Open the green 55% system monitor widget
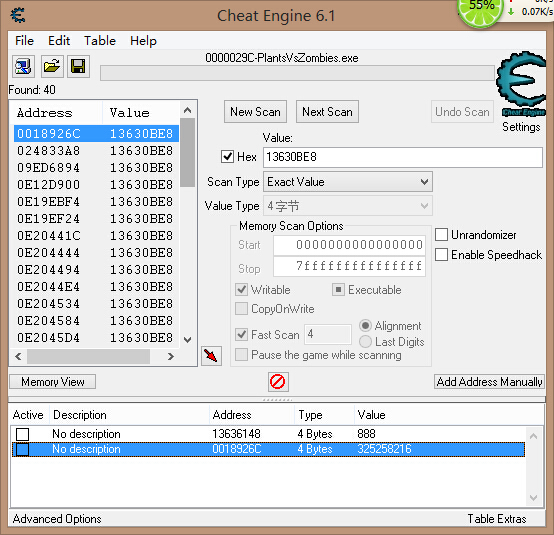This screenshot has width=554, height=535. pyautogui.click(x=480, y=12)
